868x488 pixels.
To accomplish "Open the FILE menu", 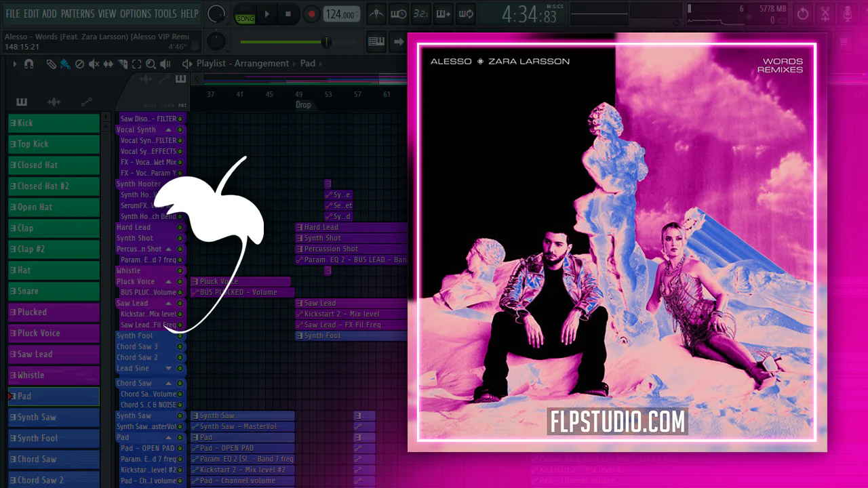I will point(13,14).
